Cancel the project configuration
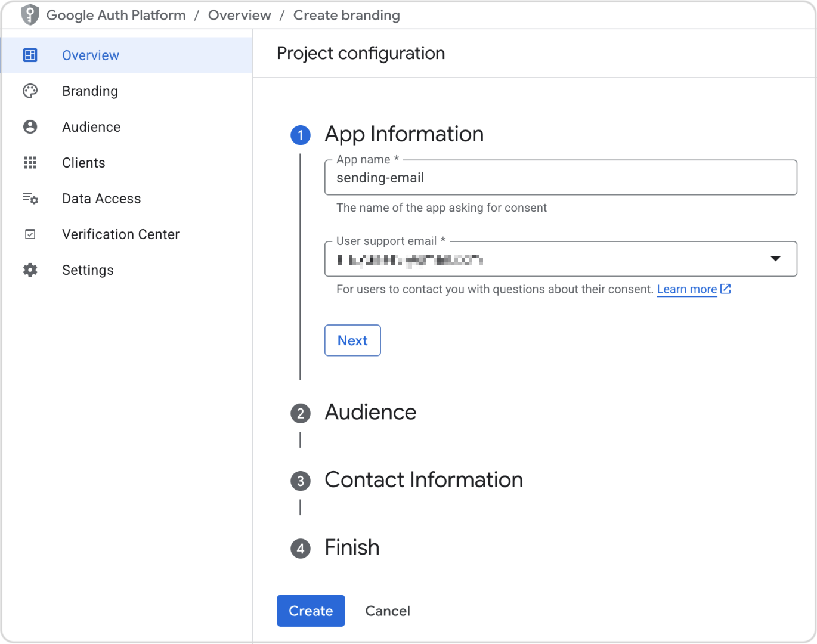The image size is (817, 644). (388, 611)
